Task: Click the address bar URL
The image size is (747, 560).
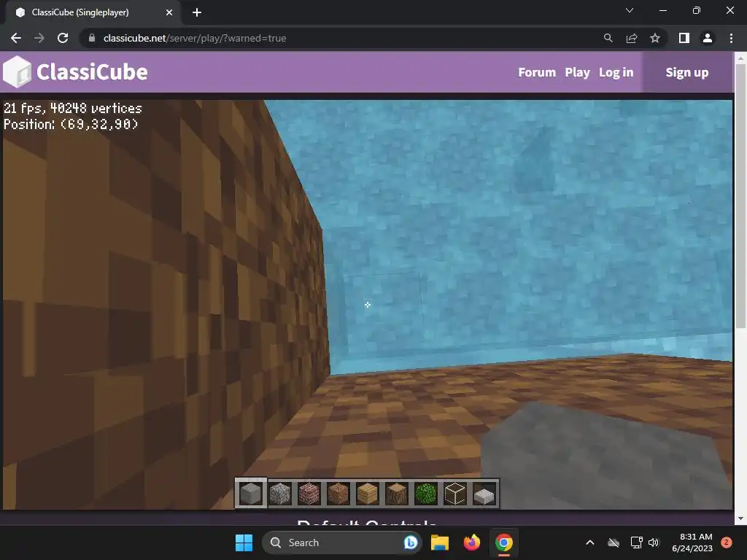Action: click(194, 38)
